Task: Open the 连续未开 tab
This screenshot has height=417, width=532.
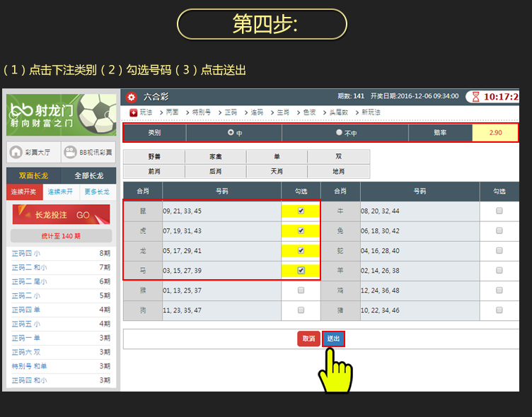Action: click(x=61, y=192)
